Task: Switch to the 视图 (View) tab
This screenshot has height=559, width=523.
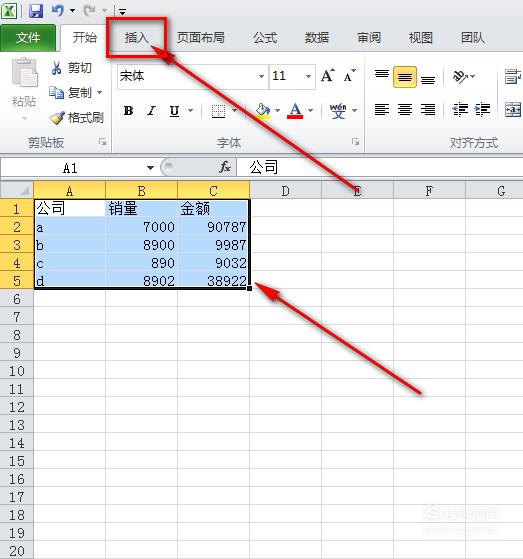Action: [420, 38]
